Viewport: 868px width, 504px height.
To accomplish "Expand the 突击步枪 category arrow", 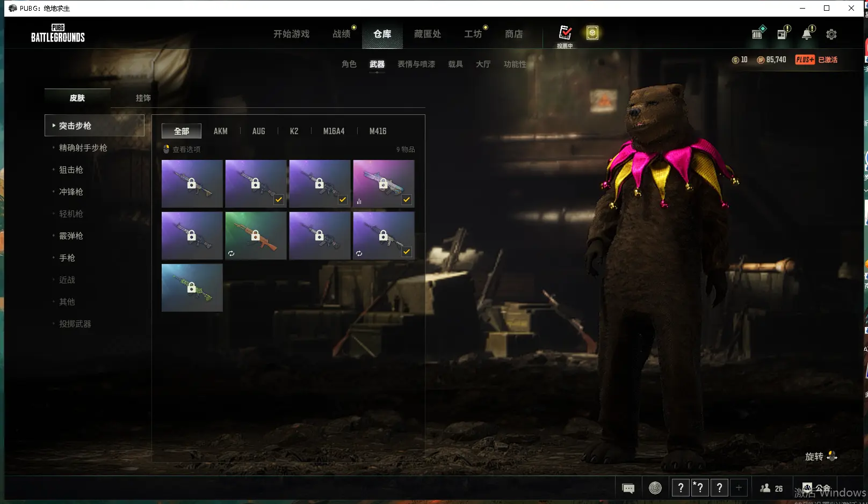I will tap(54, 125).
